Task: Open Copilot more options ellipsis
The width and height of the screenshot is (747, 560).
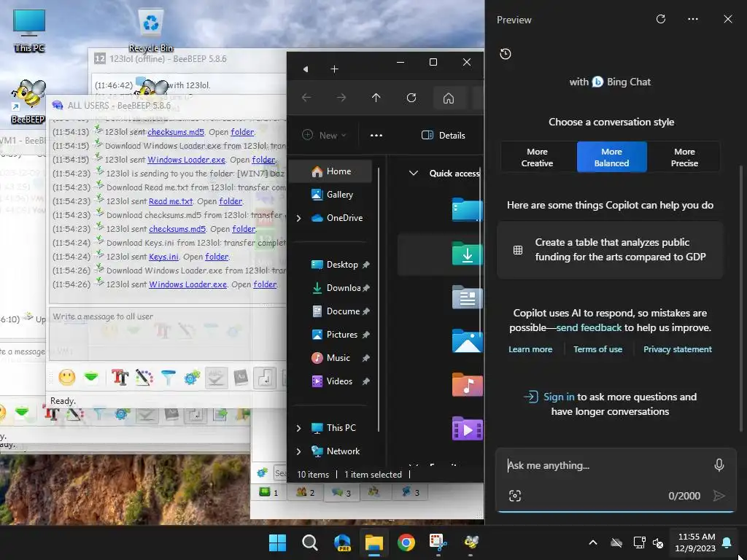Action: [x=693, y=19]
